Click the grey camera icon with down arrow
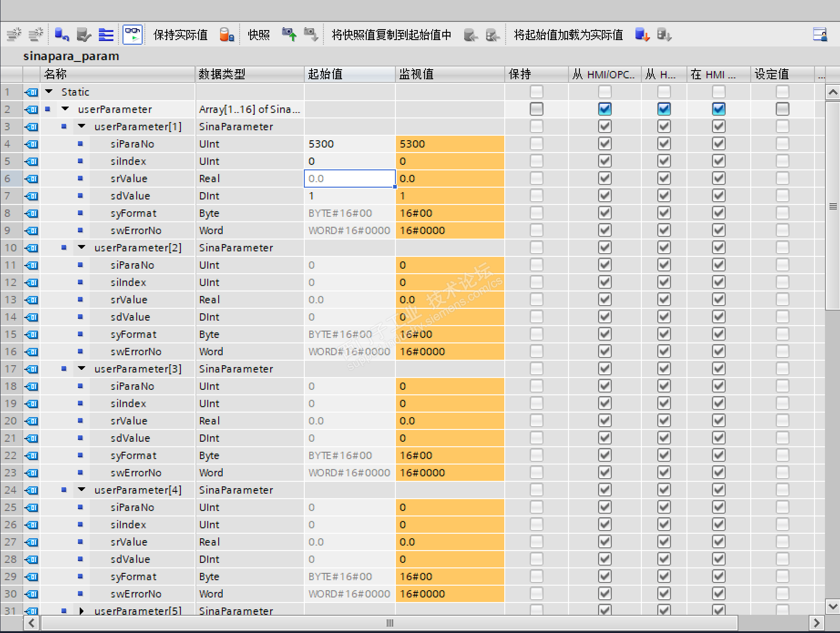 coord(311,35)
